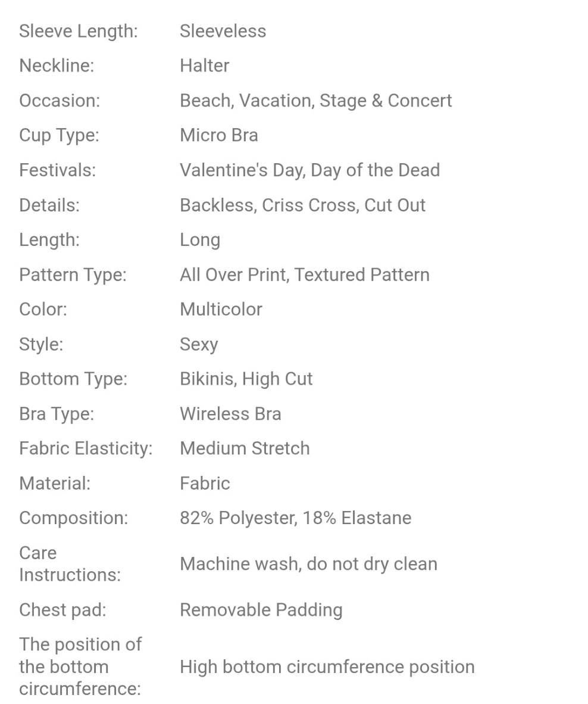This screenshot has height=704, width=588.
Task: Click the "Bikinis, High Cut" bottom type value
Action: point(246,379)
